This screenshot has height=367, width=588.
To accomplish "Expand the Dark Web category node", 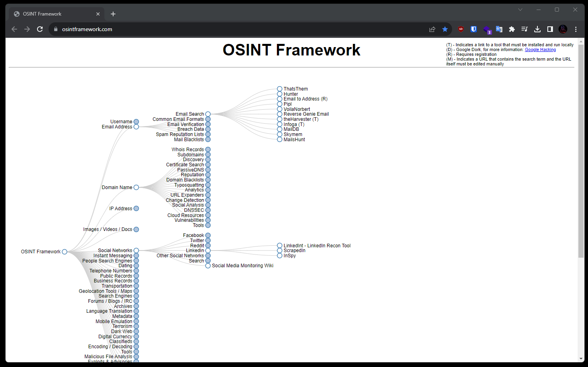I will 136,331.
